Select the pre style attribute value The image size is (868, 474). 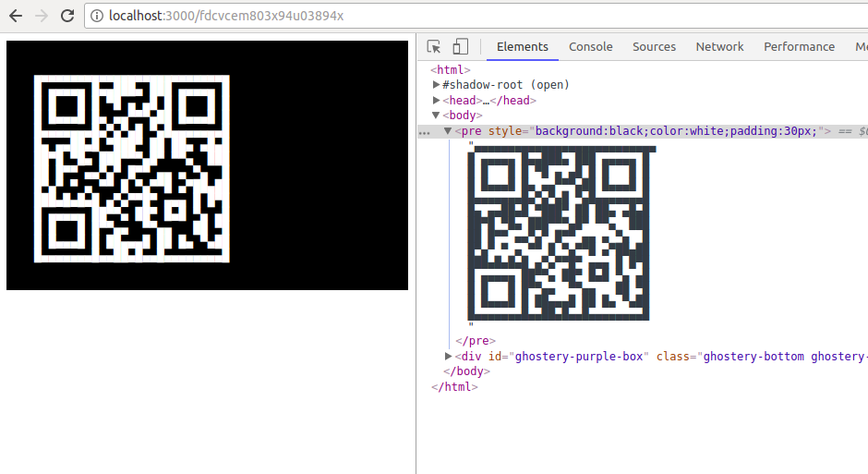(x=676, y=131)
